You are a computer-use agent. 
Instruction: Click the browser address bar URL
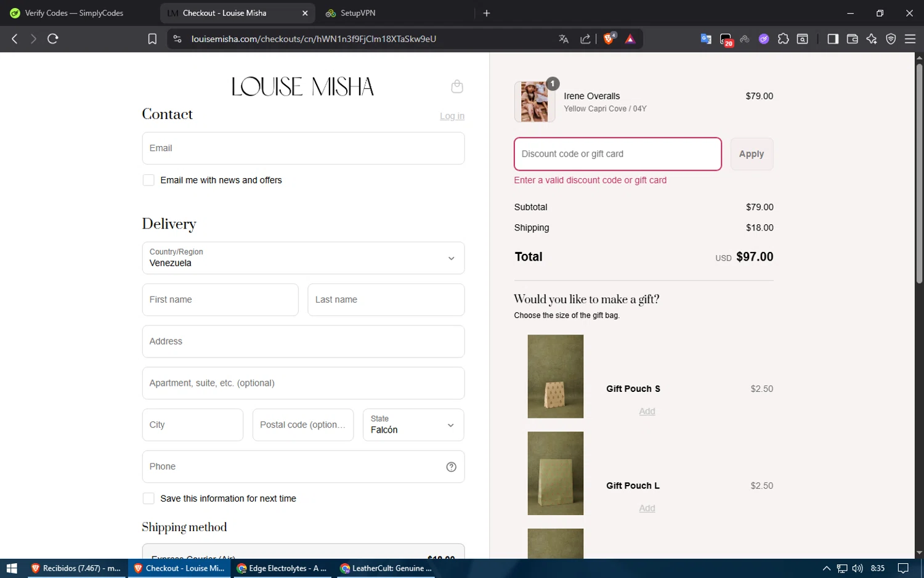tap(314, 39)
